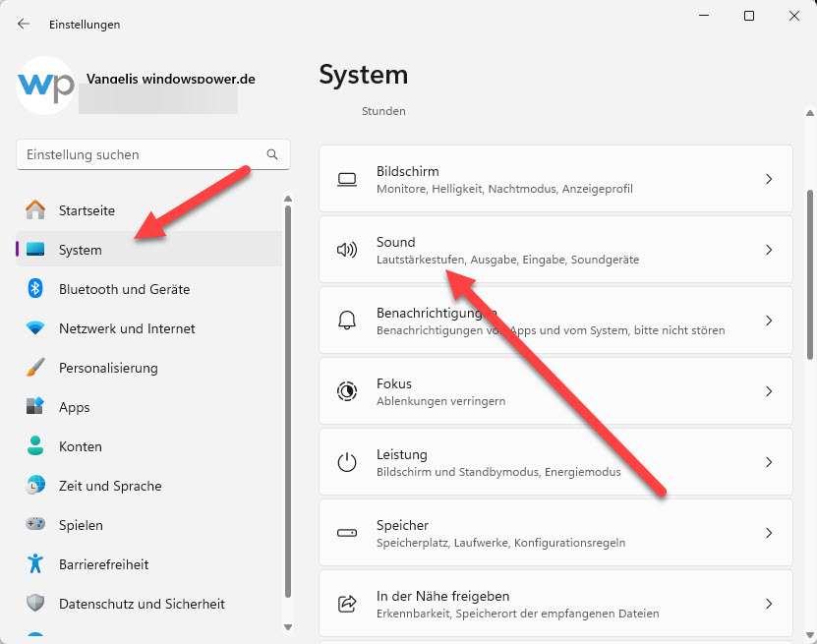Click the Startseite house icon
817x644 pixels.
coord(35,210)
